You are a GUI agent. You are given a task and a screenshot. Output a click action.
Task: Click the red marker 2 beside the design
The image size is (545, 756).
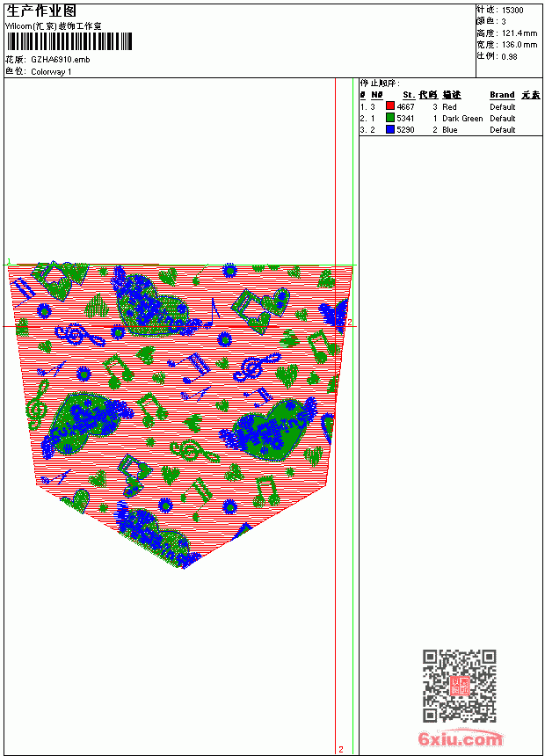coord(350,322)
